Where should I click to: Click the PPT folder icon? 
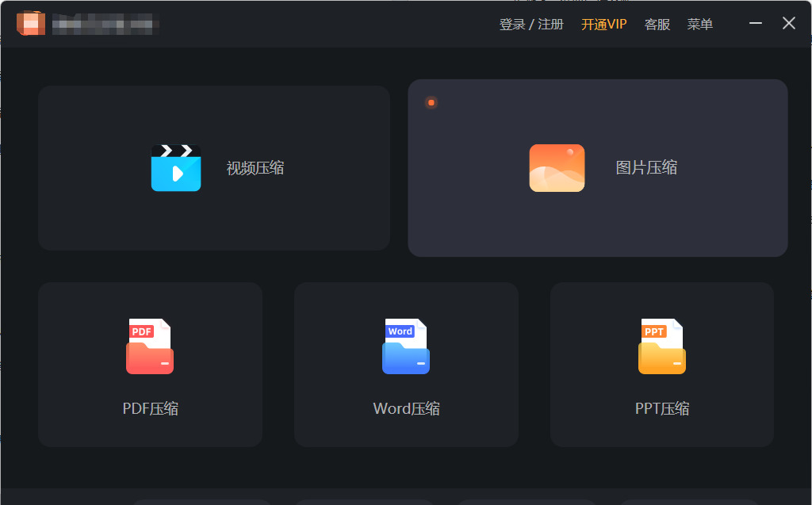pyautogui.click(x=662, y=346)
